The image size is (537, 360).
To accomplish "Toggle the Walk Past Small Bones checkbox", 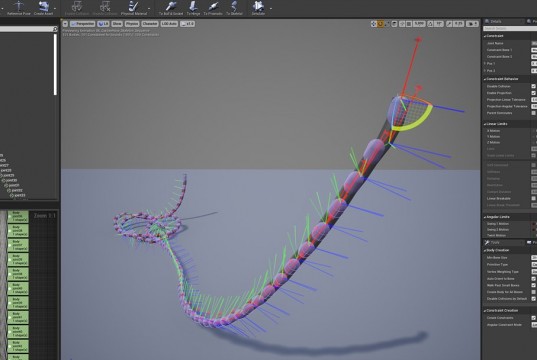I will (534, 285).
